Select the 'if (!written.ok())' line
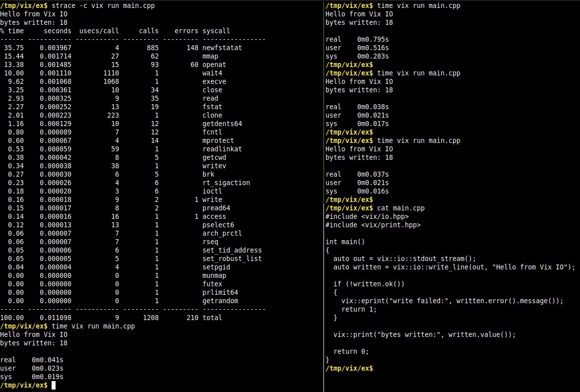This screenshot has width=580, height=392. click(369, 284)
